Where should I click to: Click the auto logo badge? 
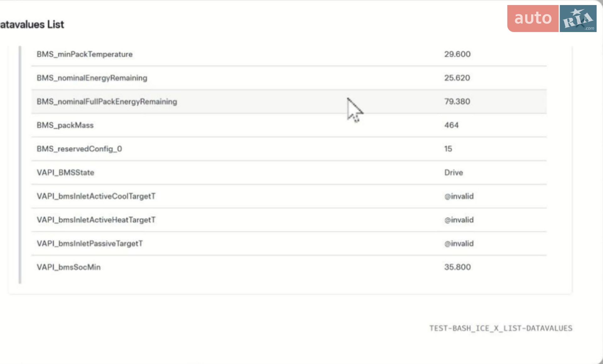click(x=533, y=18)
